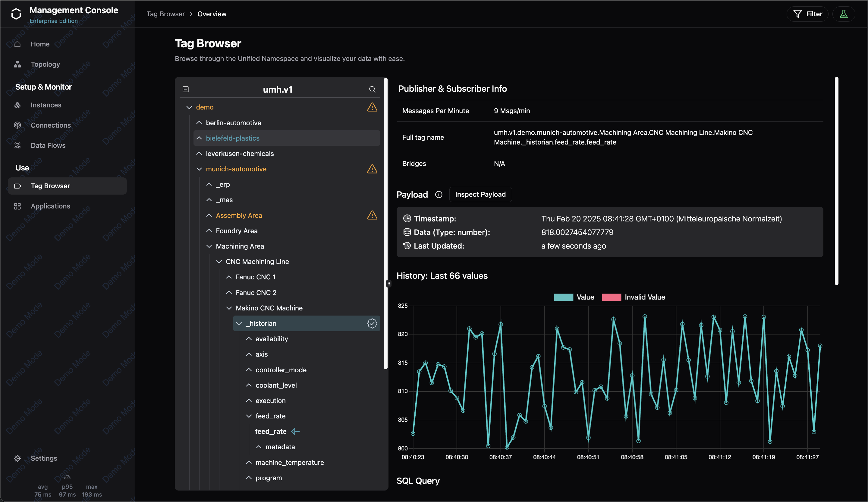Image resolution: width=868 pixels, height=502 pixels.
Task: Click the warning triangle on Assembly Area row
Action: (372, 215)
